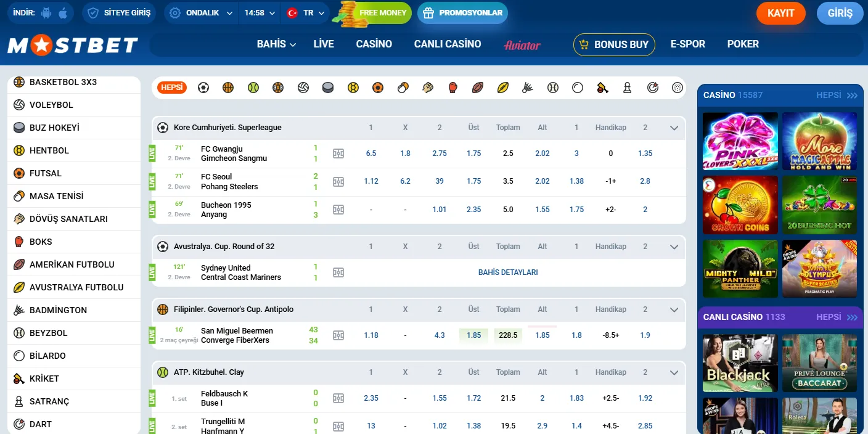This screenshot has height=434, width=868.
Task: Click the SİTEYE GİRİŞ link
Action: [118, 13]
